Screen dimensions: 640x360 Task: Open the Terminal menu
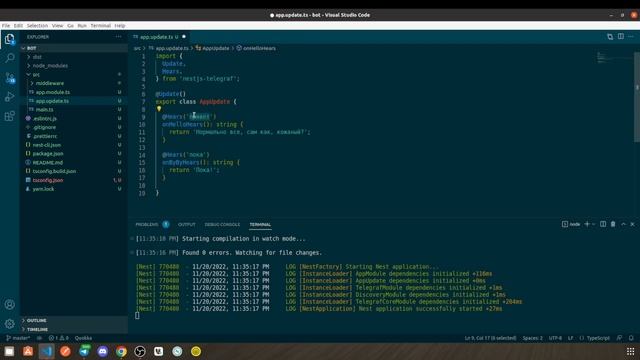pos(100,25)
